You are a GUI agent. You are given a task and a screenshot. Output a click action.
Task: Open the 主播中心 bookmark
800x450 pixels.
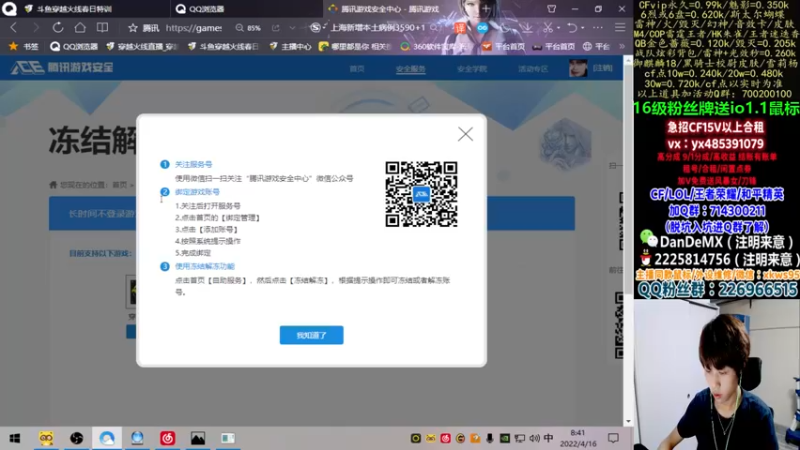pos(290,46)
